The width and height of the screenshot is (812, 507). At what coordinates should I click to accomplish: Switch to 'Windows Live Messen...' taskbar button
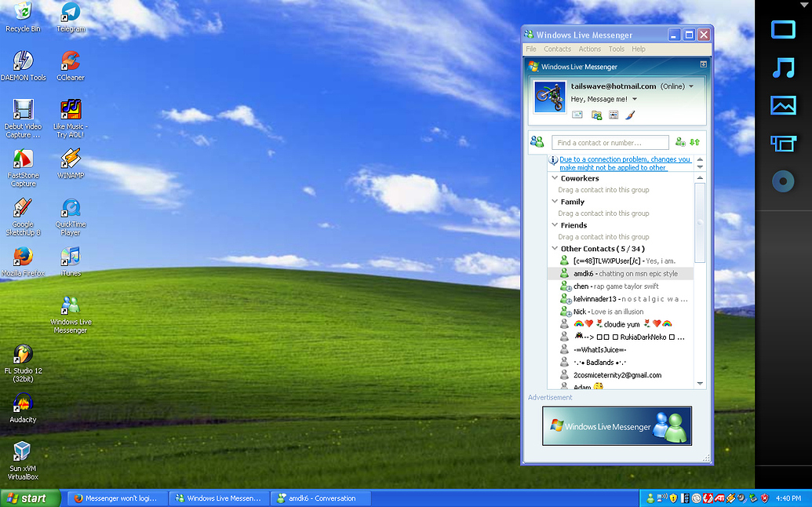(220, 498)
